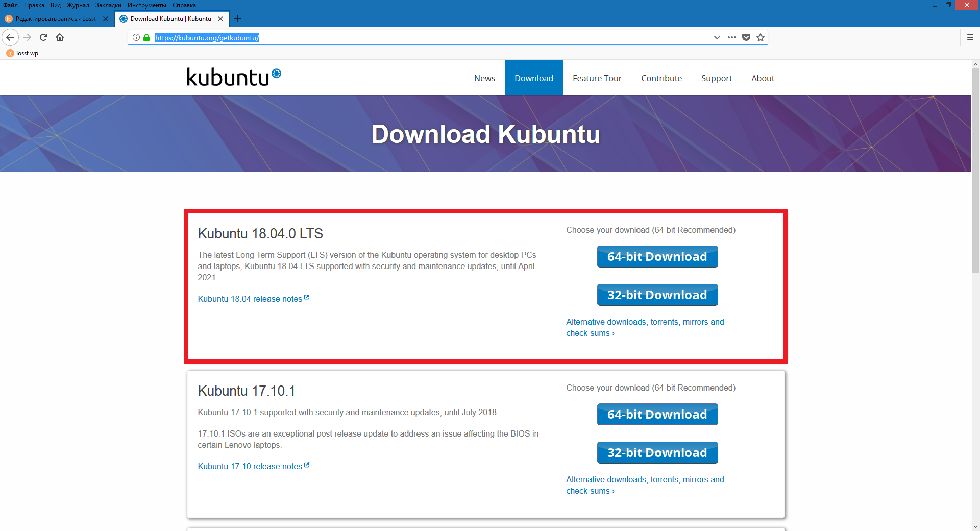The width and height of the screenshot is (980, 531).
Task: Click the padlock security icon in address bar
Action: pyautogui.click(x=146, y=37)
